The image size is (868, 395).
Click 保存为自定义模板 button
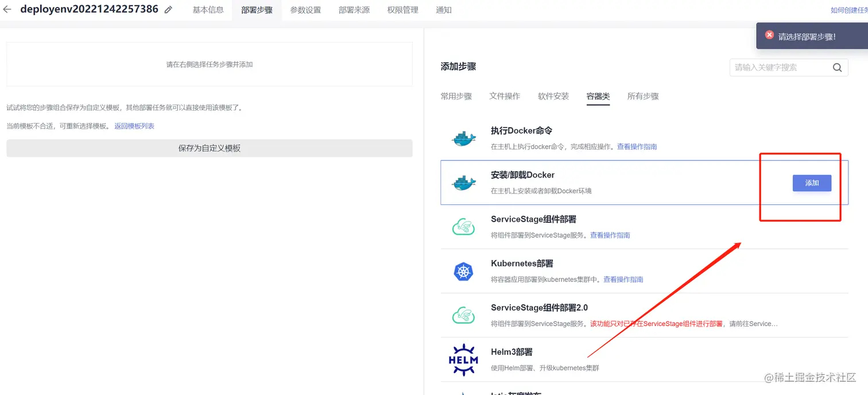click(210, 148)
